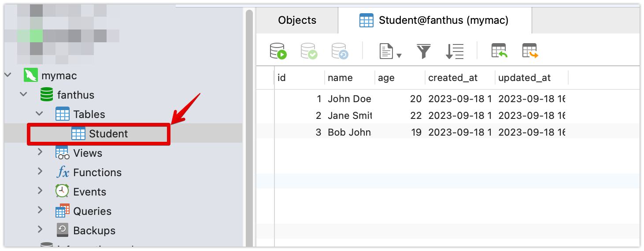Collapse the Tables tree node
The image size is (644, 251).
pos(40,114)
